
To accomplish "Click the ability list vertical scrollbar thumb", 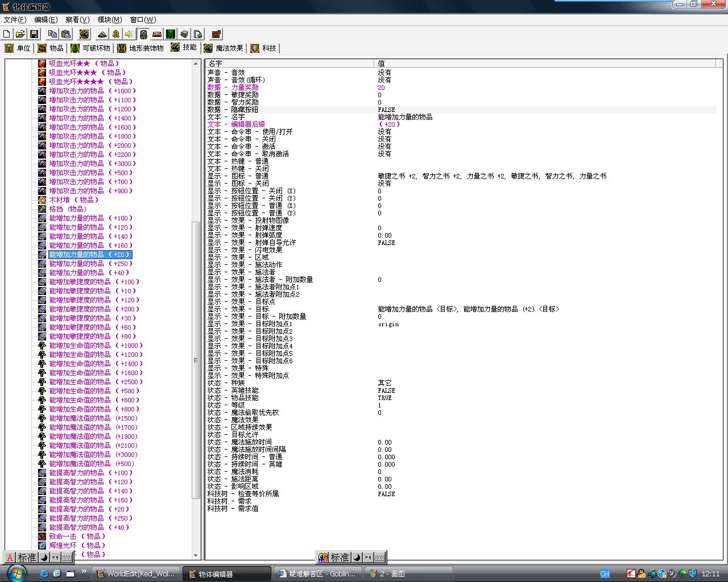I will [x=196, y=360].
